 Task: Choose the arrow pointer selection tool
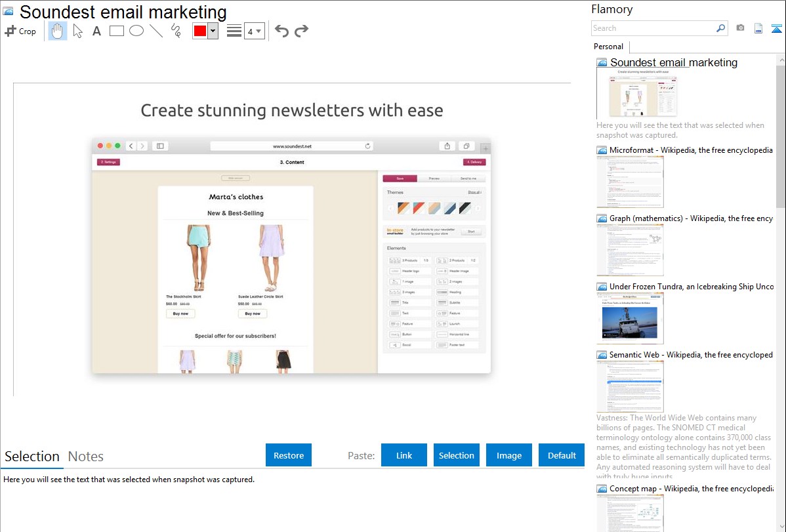(77, 31)
